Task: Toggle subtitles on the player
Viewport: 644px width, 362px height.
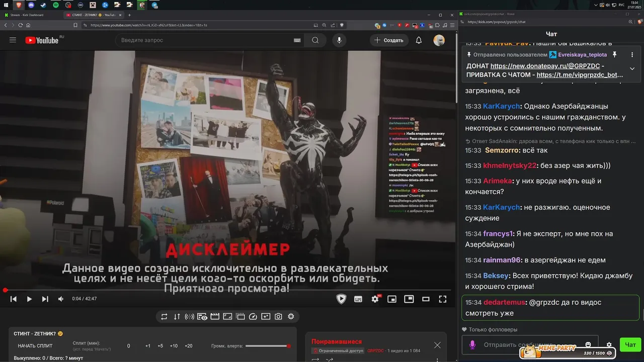Action: [x=358, y=299]
